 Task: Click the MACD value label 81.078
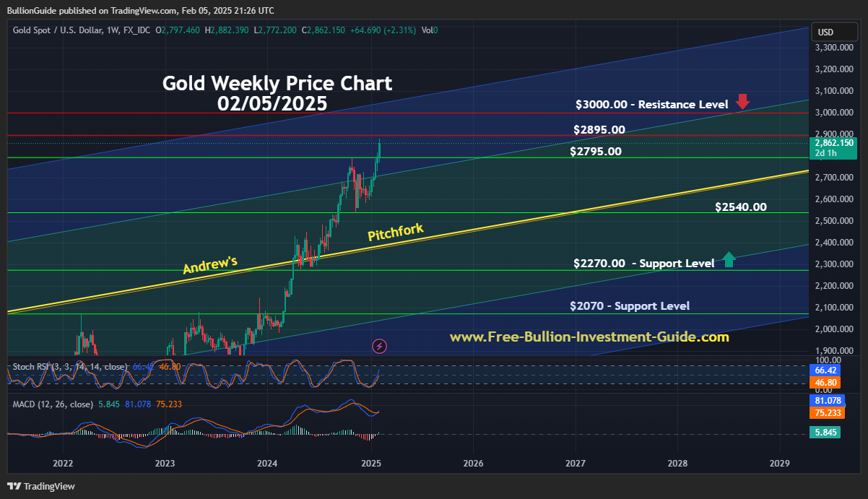coord(828,400)
